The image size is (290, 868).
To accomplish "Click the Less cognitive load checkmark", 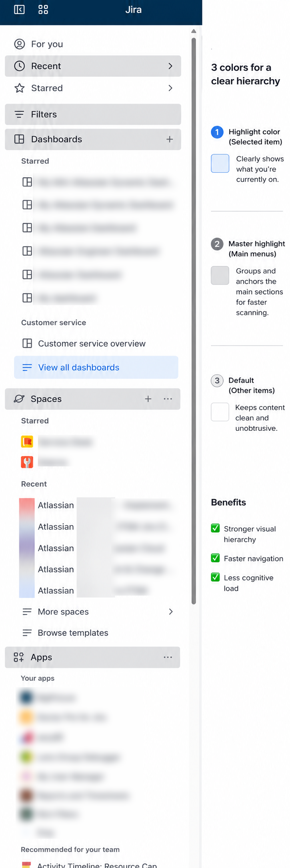I will (x=215, y=577).
